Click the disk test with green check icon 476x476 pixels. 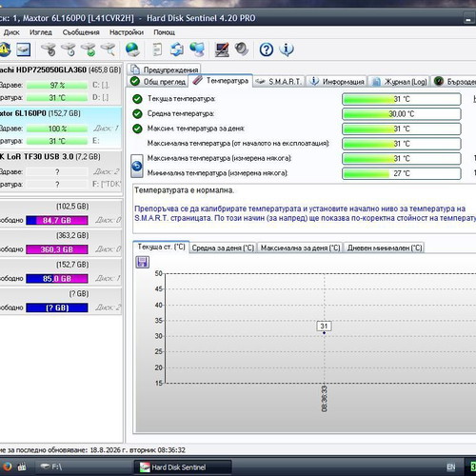[x=89, y=50]
